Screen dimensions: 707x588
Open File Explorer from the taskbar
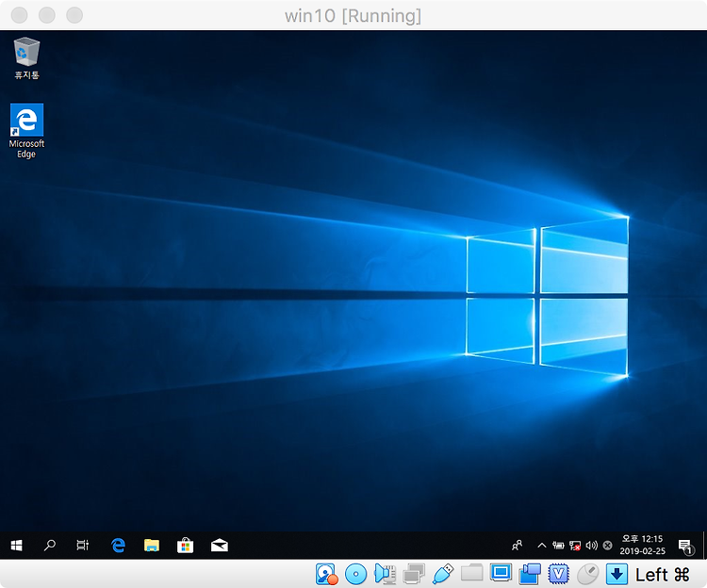point(152,546)
